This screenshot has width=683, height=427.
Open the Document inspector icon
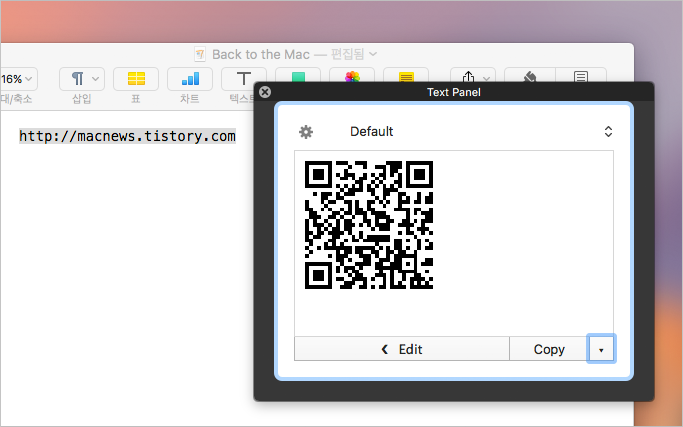tap(581, 76)
